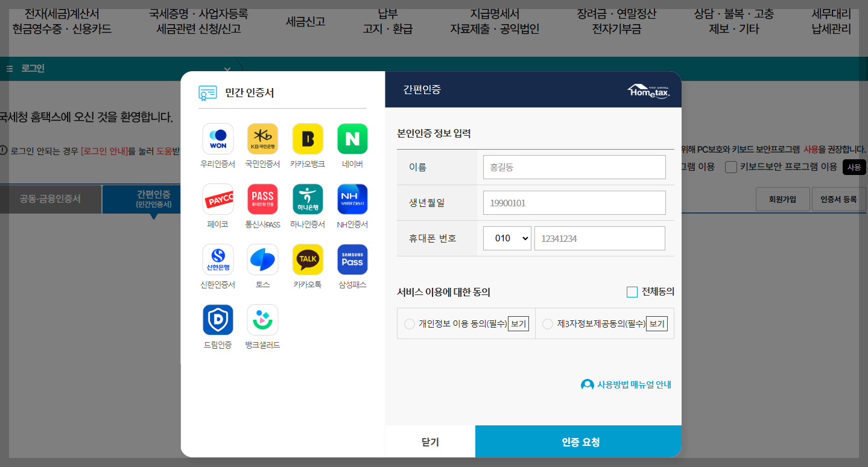Switch to 간편인증(민간인증서) tab
The height and width of the screenshot is (467, 868).
tap(153, 199)
